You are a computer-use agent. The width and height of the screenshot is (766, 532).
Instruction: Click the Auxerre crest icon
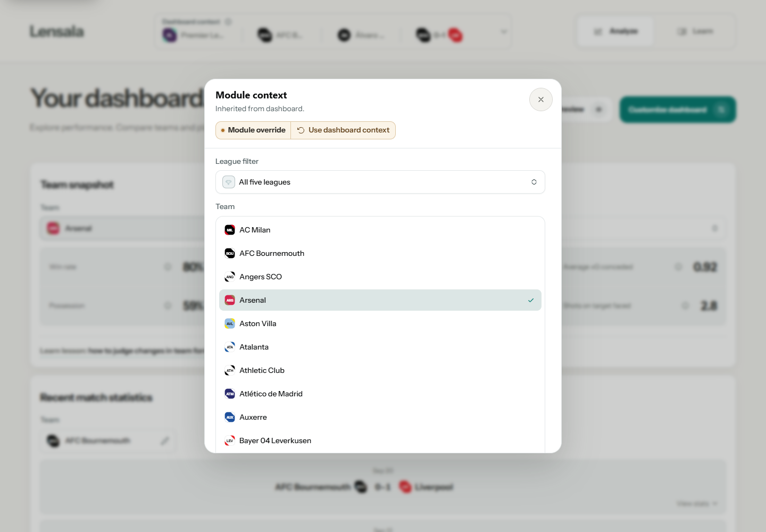tap(230, 417)
